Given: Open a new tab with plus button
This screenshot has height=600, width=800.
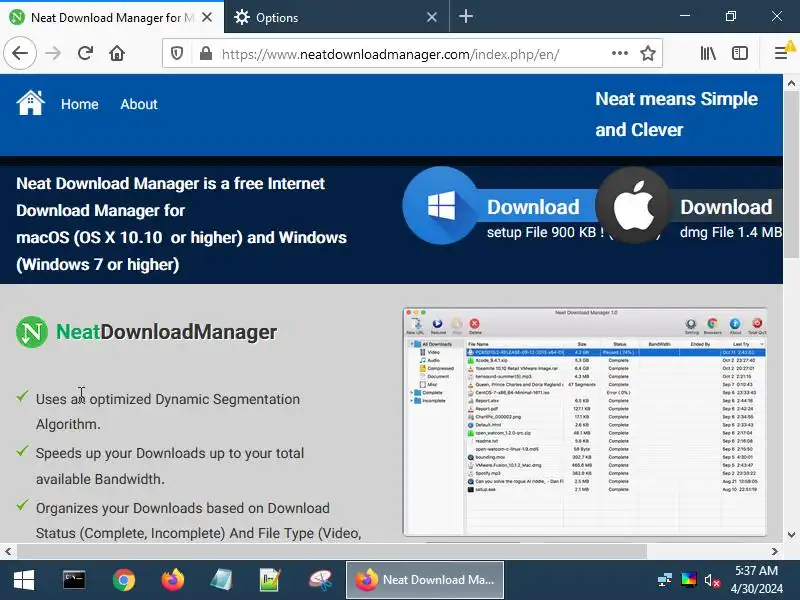Looking at the screenshot, I should click(465, 17).
